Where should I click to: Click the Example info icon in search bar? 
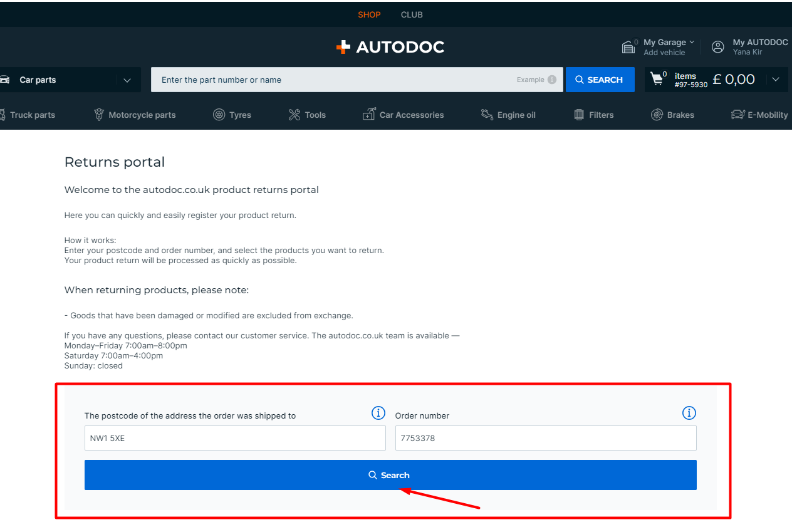point(551,80)
